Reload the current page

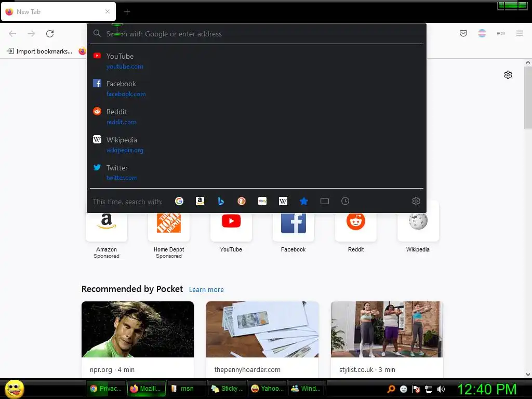click(x=50, y=34)
